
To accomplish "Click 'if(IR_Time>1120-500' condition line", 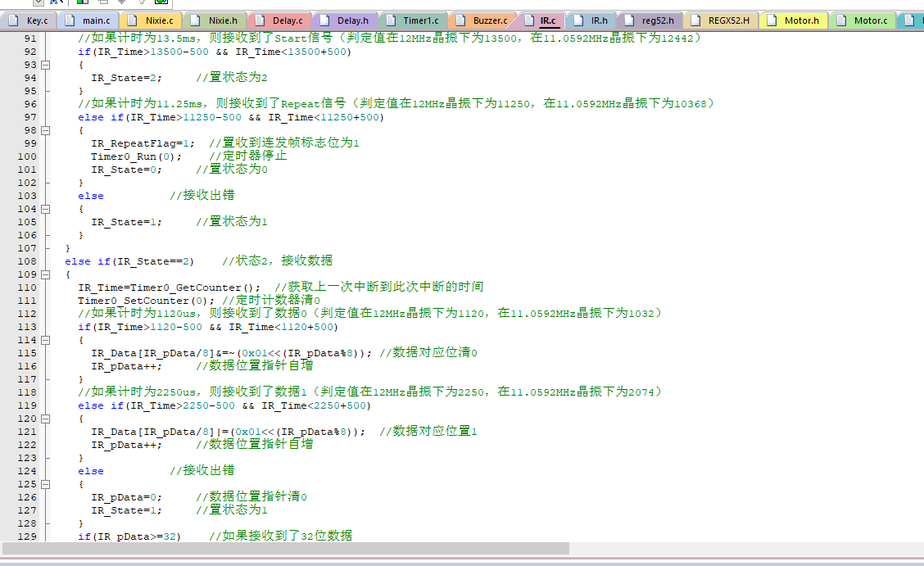I will [x=208, y=327].
